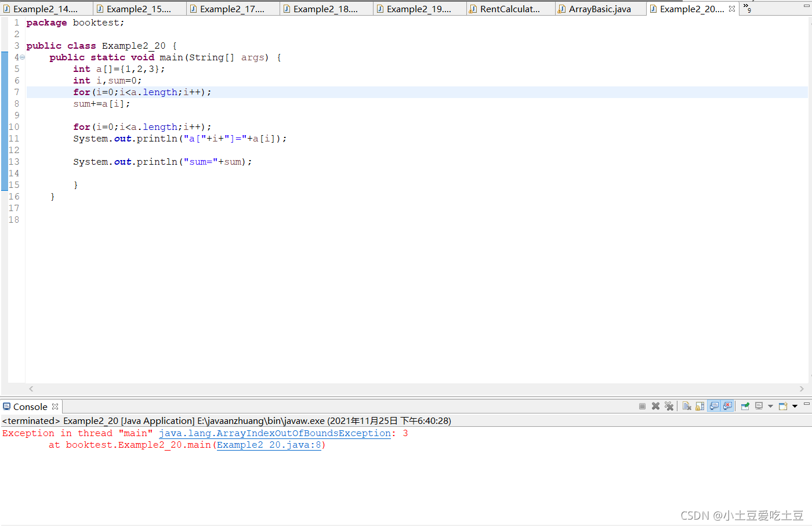This screenshot has height=526, width=812.
Task: Click the Java file icon on ArrayBasic.java tab
Action: [561, 8]
